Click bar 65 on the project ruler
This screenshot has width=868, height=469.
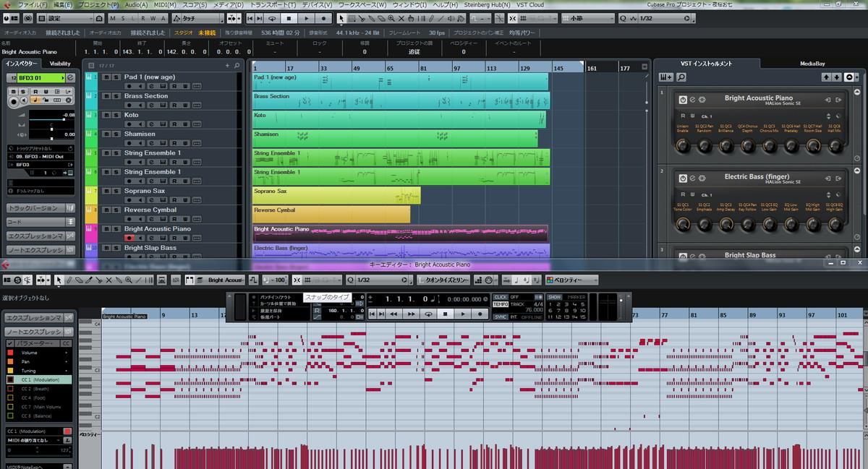coord(390,68)
